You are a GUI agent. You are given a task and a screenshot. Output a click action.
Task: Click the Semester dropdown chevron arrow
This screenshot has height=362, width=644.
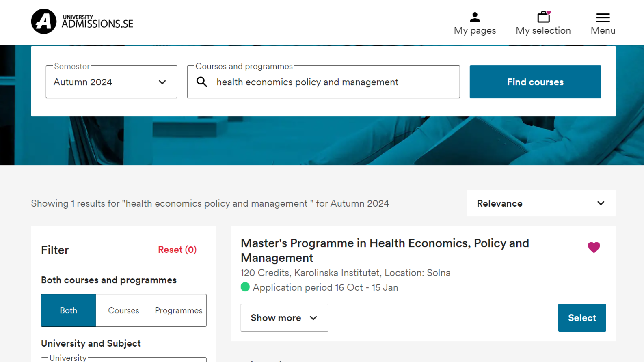pos(162,82)
